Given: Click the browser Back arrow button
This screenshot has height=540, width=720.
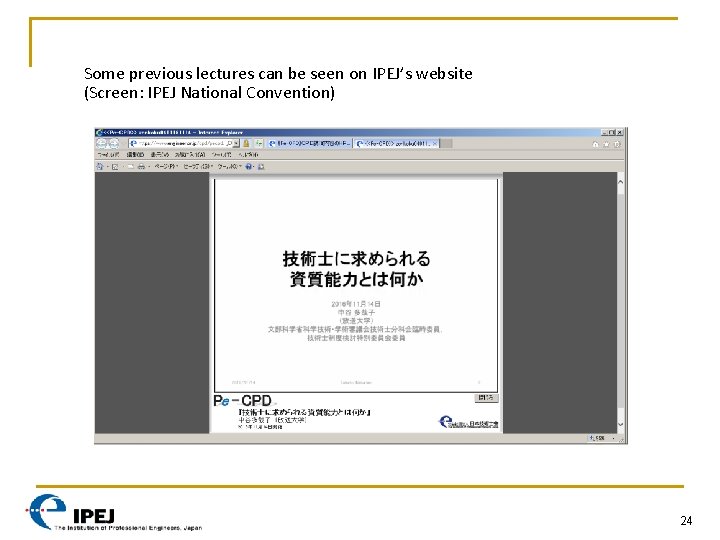Looking at the screenshot, I should 101,144.
